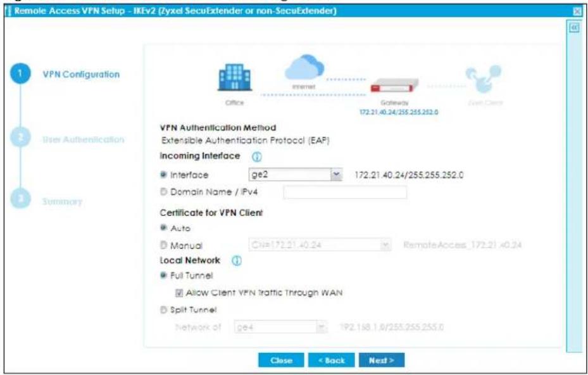Collapse the right side panel arrow
The width and height of the screenshot is (588, 375).
point(574,28)
